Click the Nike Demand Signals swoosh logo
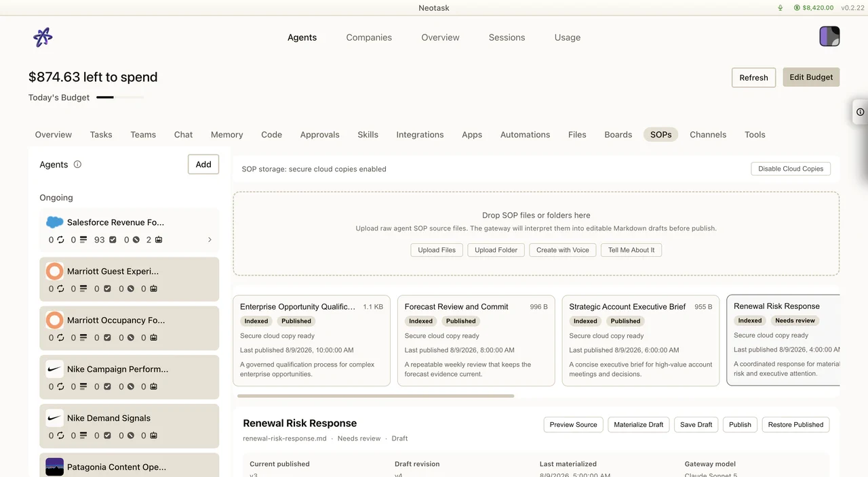The height and width of the screenshot is (477, 868). (55, 418)
